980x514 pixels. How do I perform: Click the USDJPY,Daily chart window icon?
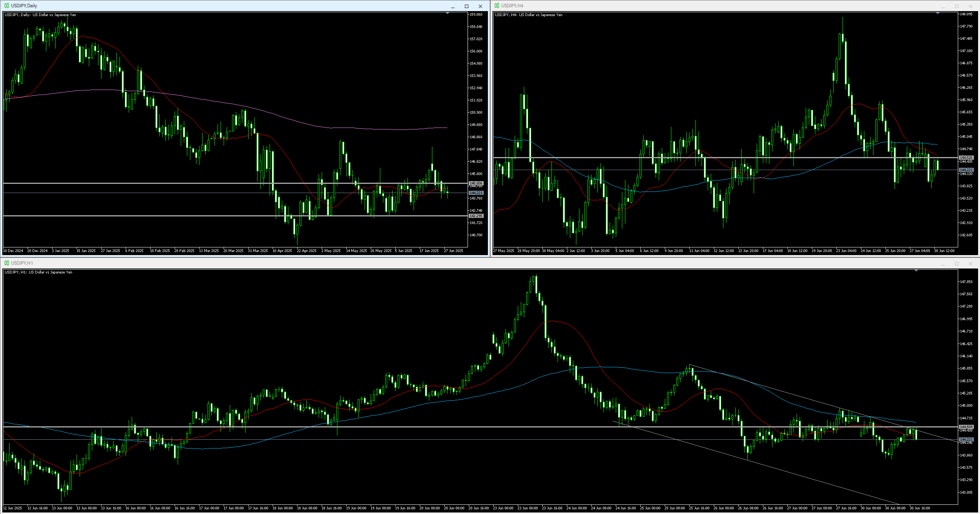tap(7, 6)
